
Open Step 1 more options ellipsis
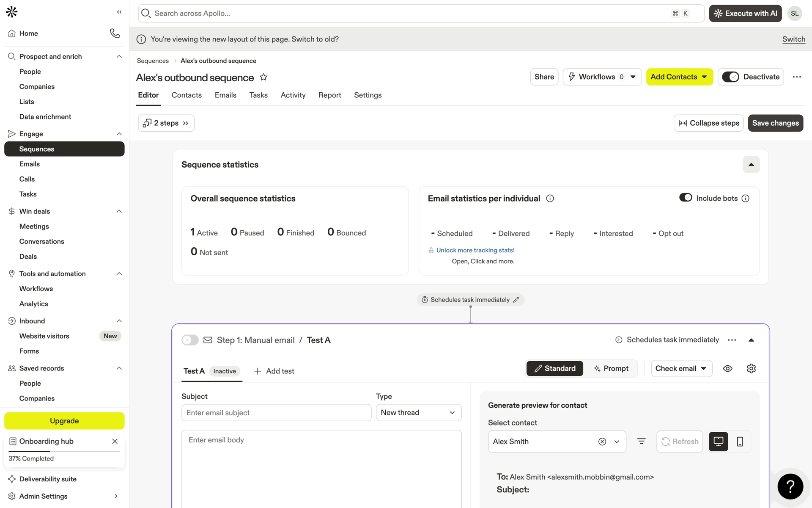(732, 340)
